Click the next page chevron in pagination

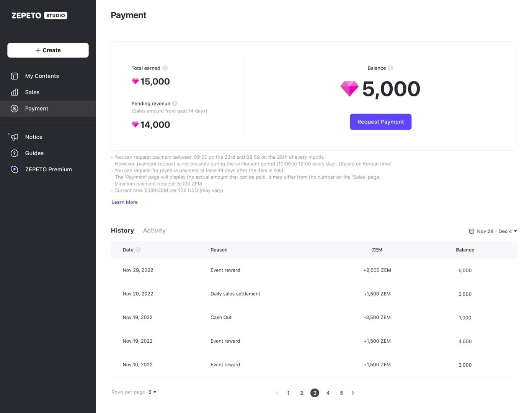352,393
